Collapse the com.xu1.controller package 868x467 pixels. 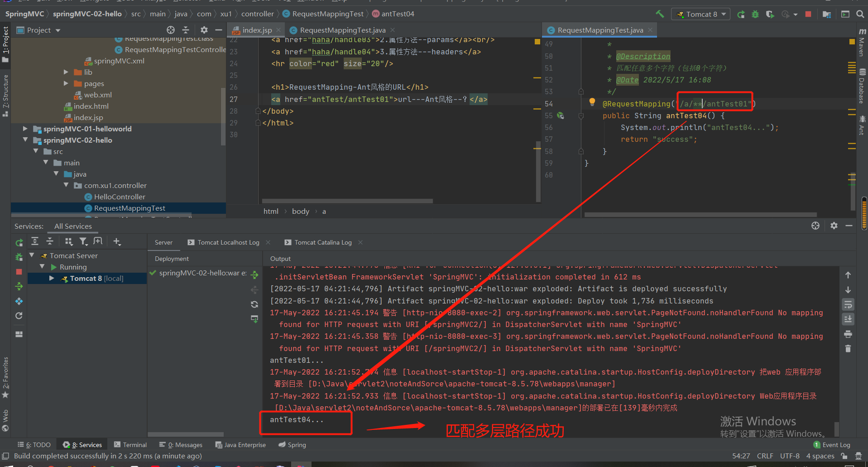pos(66,185)
